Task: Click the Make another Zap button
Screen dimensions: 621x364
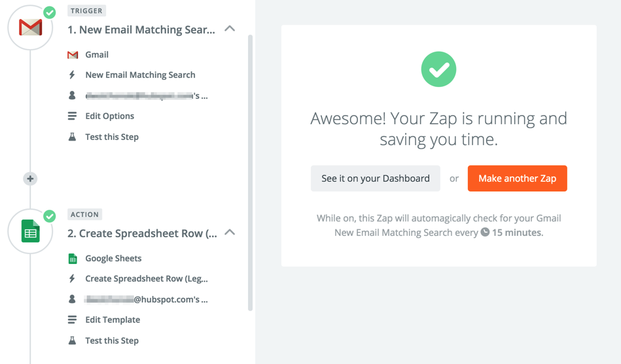Action: tap(517, 178)
